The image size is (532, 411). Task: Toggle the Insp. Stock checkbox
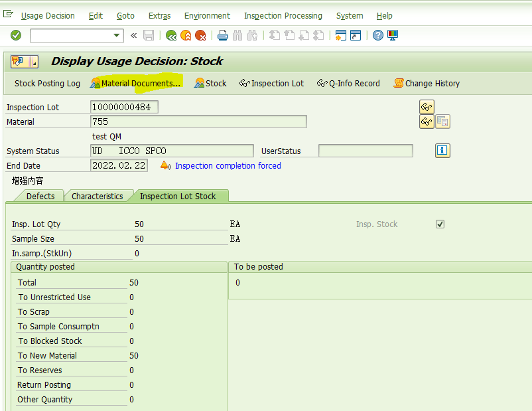click(x=440, y=224)
